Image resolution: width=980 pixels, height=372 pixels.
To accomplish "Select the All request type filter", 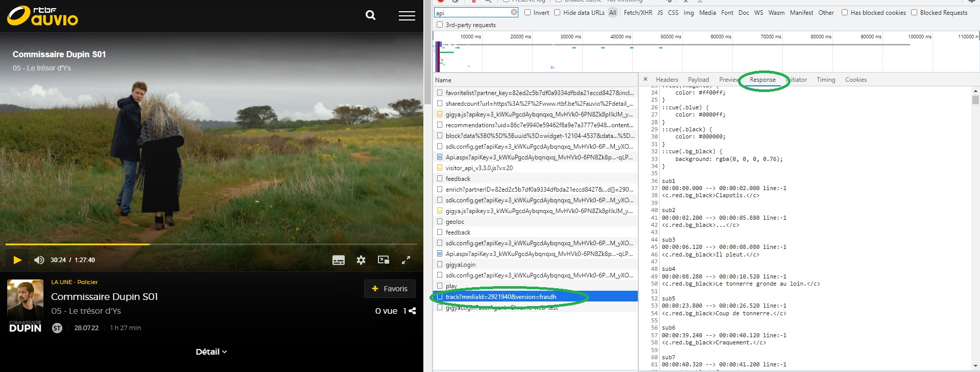I will coord(613,13).
